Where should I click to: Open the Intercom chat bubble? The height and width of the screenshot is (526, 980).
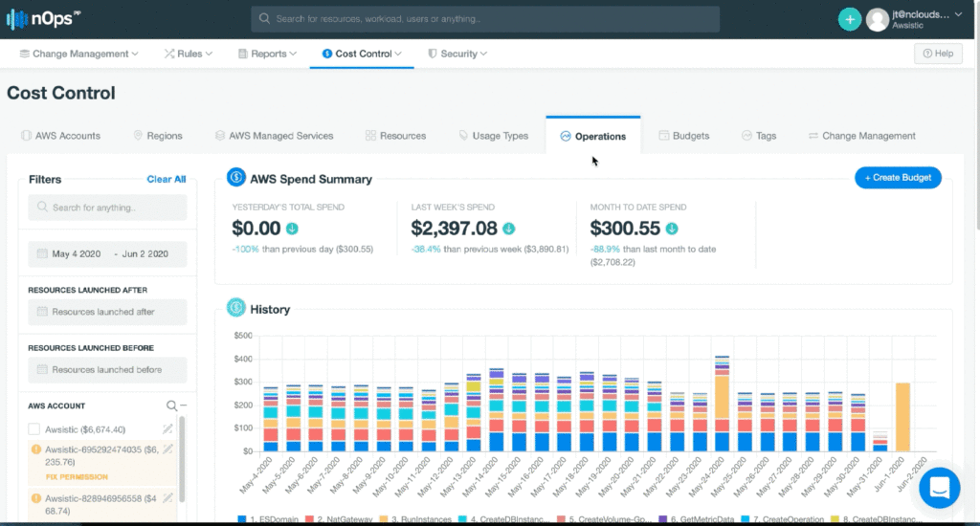pos(940,488)
